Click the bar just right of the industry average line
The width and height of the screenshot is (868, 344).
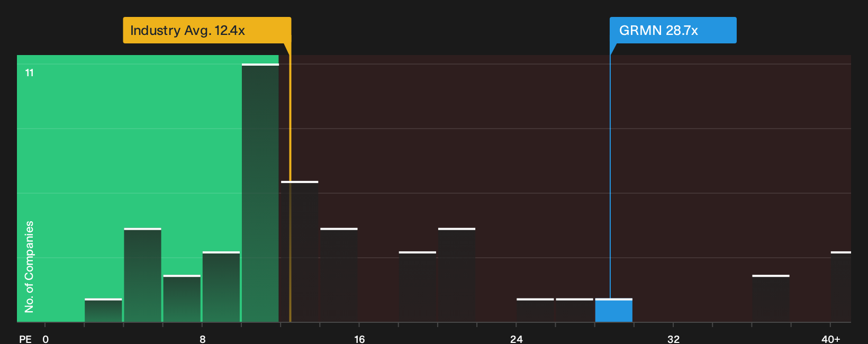(x=300, y=251)
